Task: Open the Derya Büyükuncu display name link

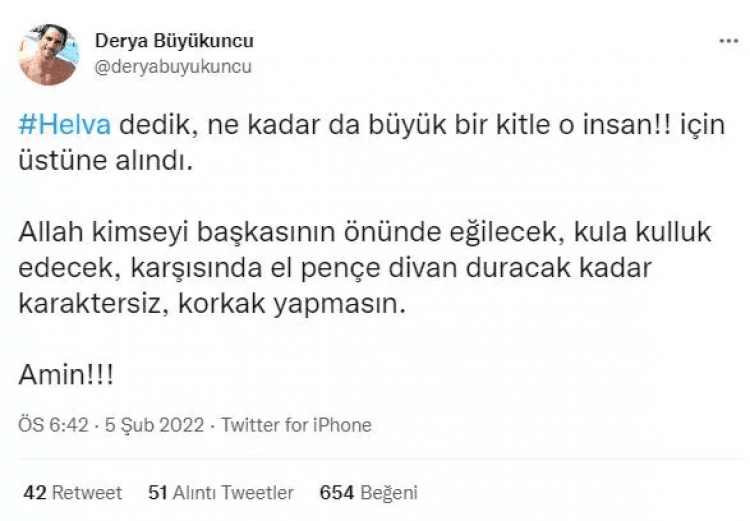Action: point(173,41)
